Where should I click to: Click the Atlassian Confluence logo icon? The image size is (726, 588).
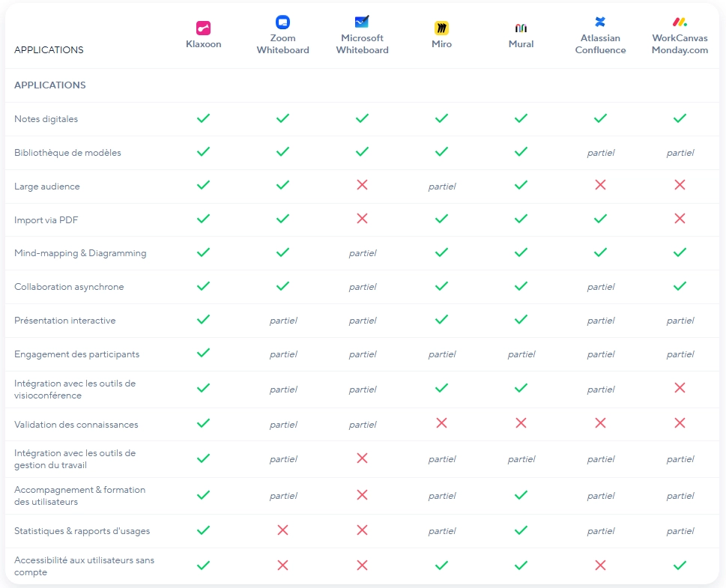[x=600, y=22]
